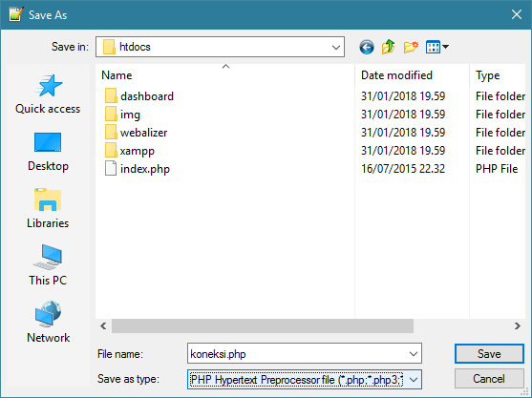The image size is (532, 398).
Task: Open Desktop location in sidebar
Action: (48, 152)
